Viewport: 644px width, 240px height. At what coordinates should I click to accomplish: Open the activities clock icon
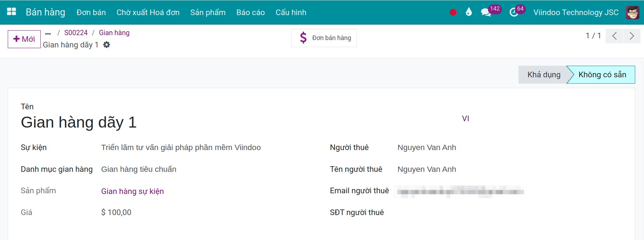click(514, 13)
